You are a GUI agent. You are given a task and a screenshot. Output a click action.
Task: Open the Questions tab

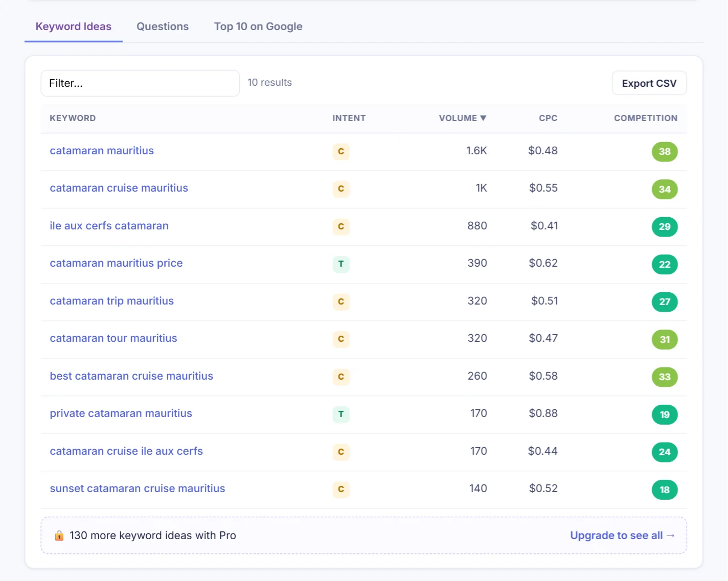[x=163, y=27]
